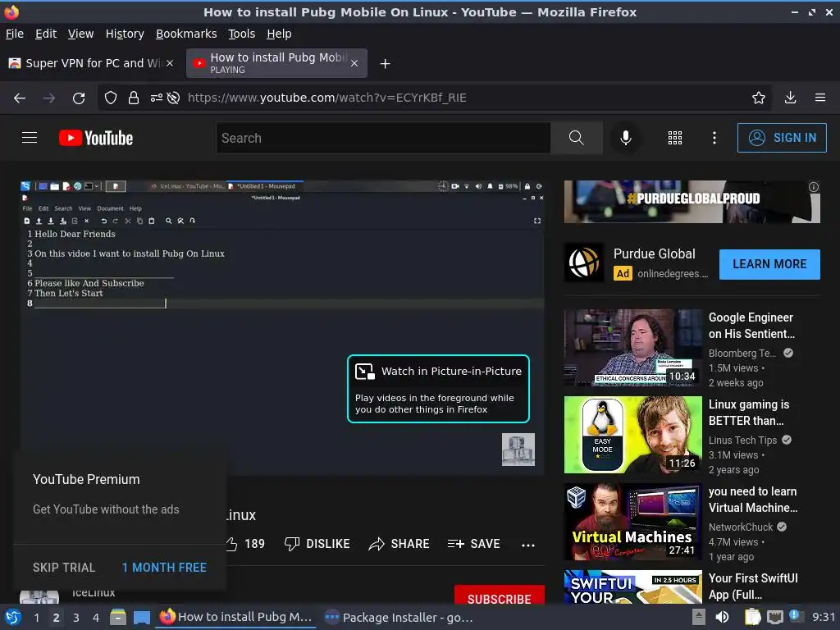The image size is (840, 630).
Task: Open the File menu
Action: click(15, 34)
